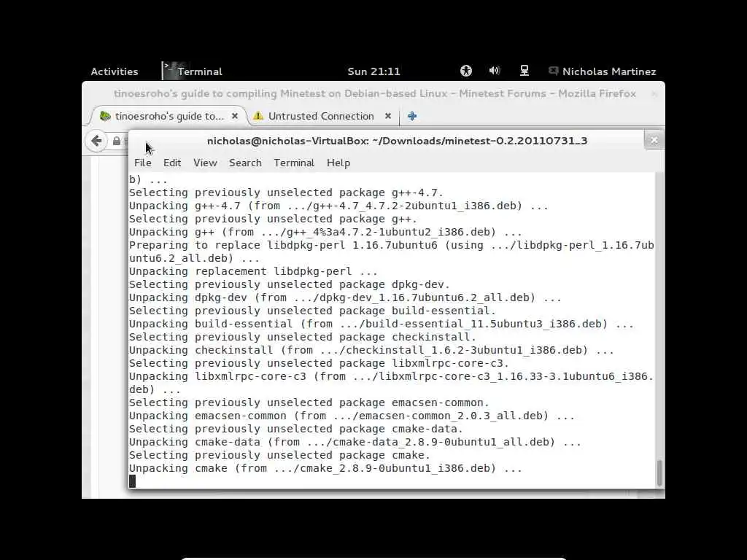747x560 pixels.
Task: Open the terminal Search menu
Action: [245, 163]
